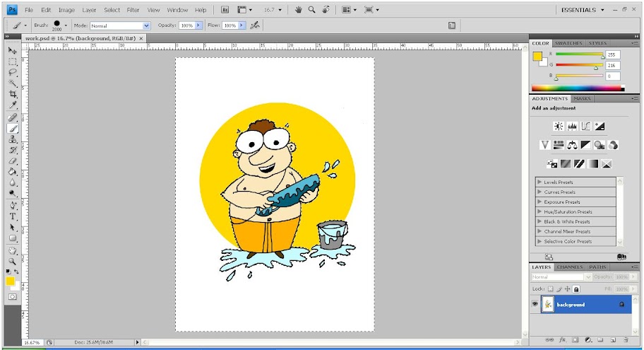Screen dimensions: 644x350
Task: Switch to the Channels tab
Action: [570, 267]
